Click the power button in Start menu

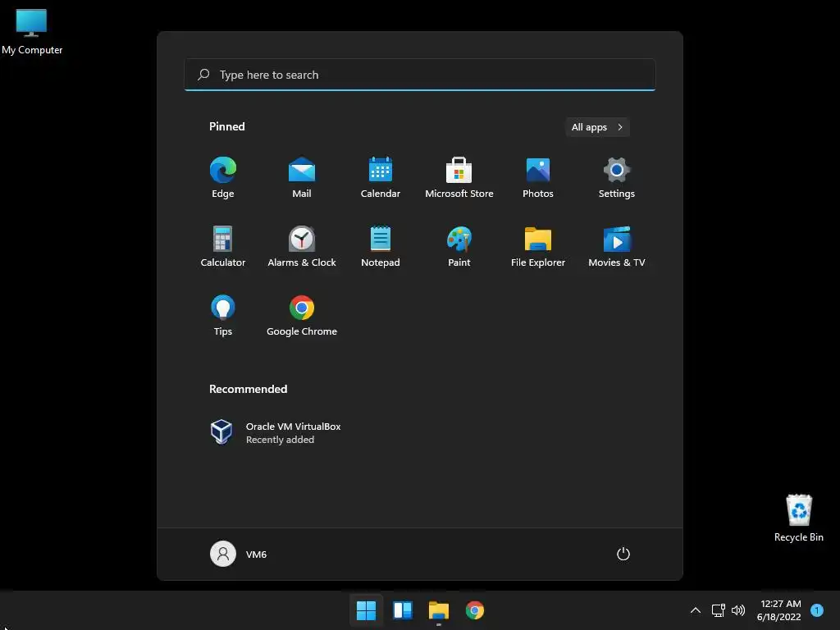[623, 554]
